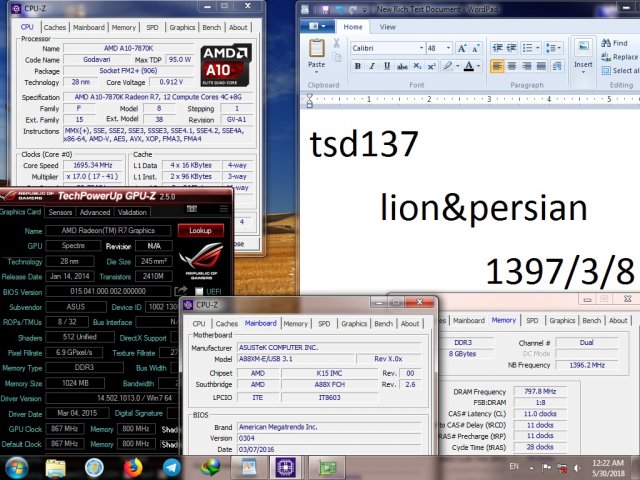Click the Increase indent icon

click(x=511, y=48)
